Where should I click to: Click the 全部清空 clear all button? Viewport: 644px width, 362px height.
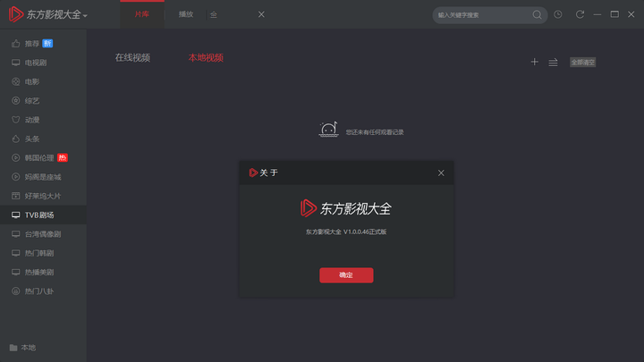click(x=582, y=63)
